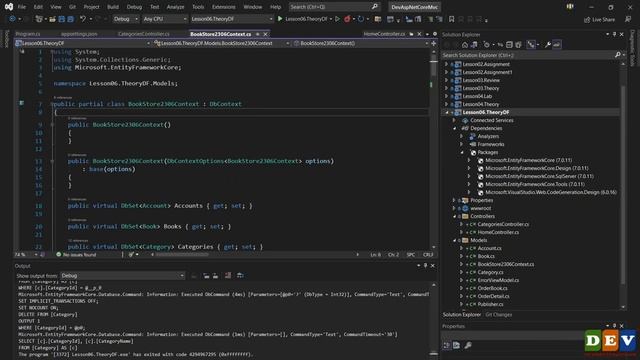Click the Search (Ctrl+Q) box

[334, 7]
